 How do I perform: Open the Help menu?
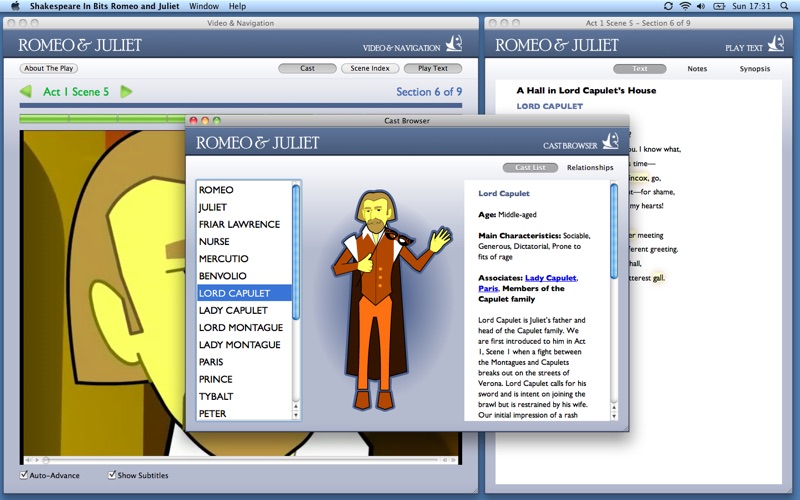tap(237, 6)
